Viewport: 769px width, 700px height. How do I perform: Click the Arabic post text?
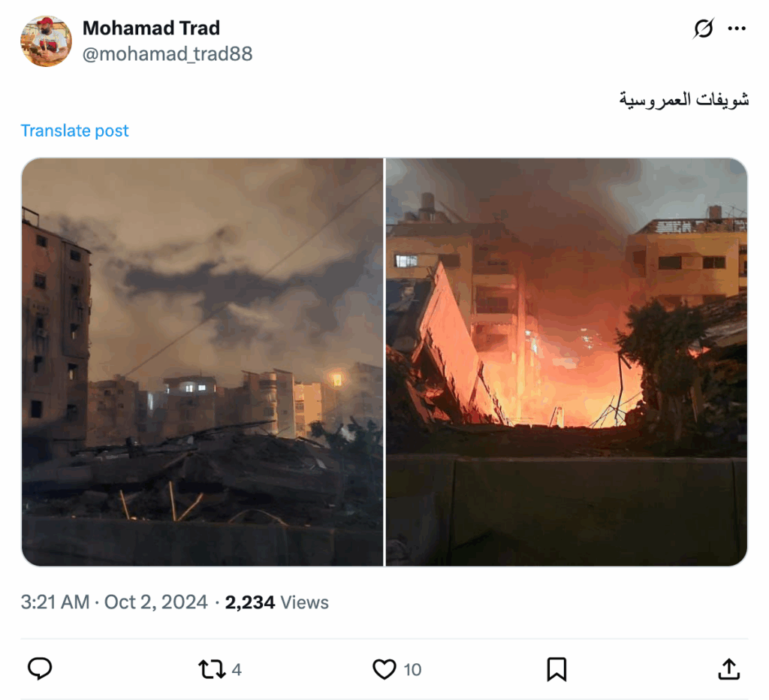pos(683,99)
